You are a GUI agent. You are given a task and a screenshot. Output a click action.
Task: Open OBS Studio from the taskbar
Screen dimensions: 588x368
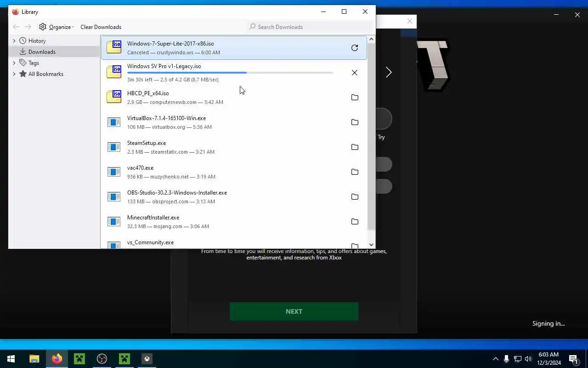(x=102, y=359)
